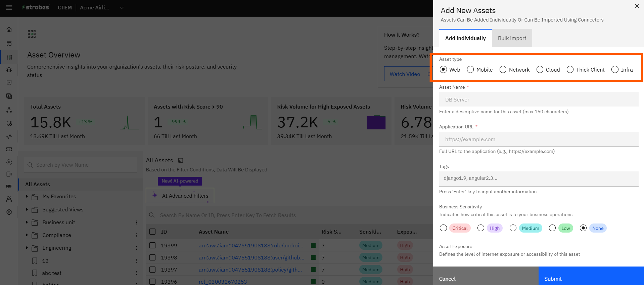The image size is (644, 285).
Task: Select the Add individually tab
Action: (465, 38)
